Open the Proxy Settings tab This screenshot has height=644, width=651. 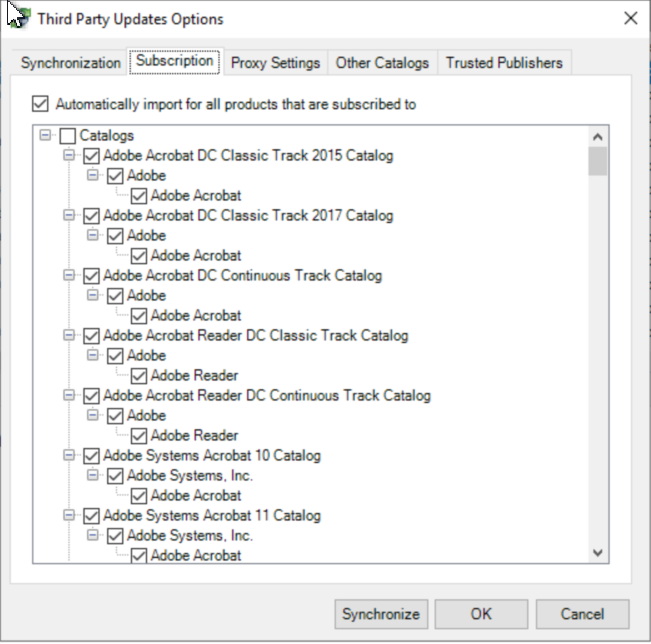pyautogui.click(x=275, y=63)
